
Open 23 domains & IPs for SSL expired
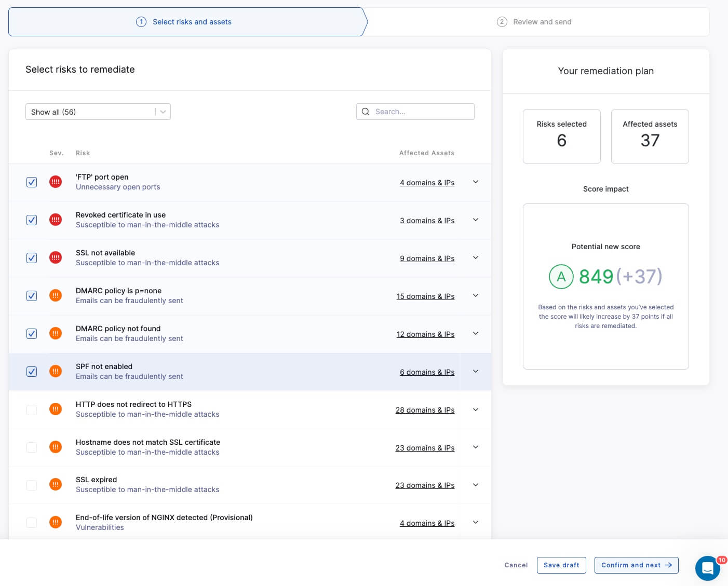(x=425, y=485)
